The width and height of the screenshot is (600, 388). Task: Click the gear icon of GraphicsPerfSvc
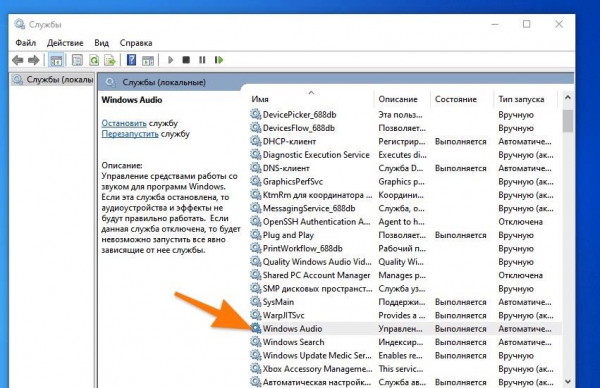255,181
